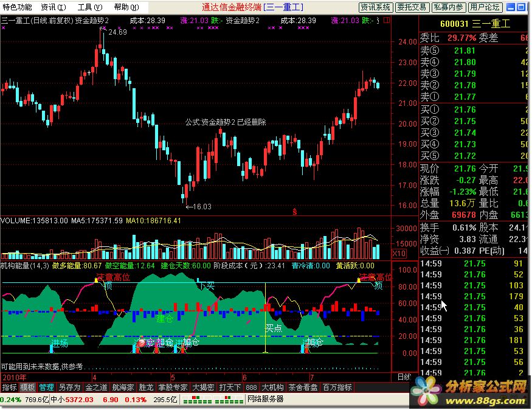This screenshot has width=532, height=410.
Task: Switch to the 金之道 template tab
Action: [x=96, y=387]
